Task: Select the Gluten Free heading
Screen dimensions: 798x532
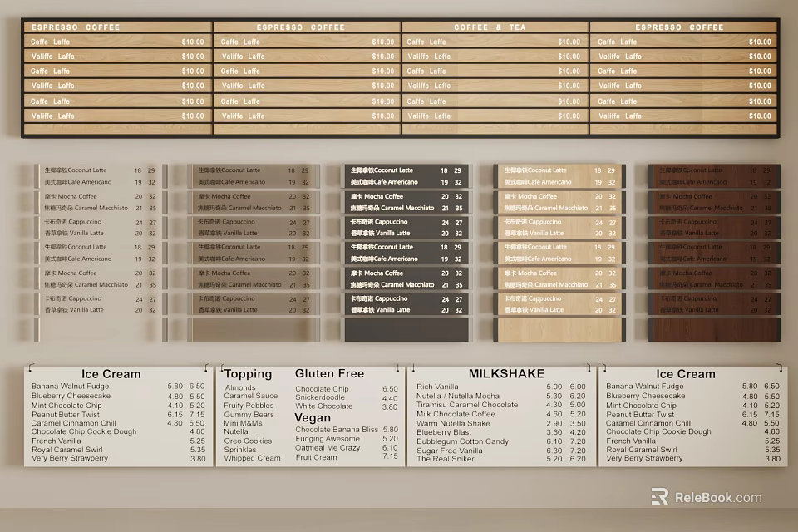Action: tap(329, 374)
